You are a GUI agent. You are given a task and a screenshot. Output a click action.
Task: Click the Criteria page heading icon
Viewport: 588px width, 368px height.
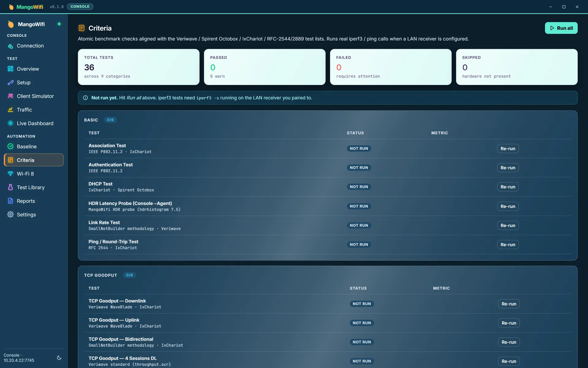point(81,28)
